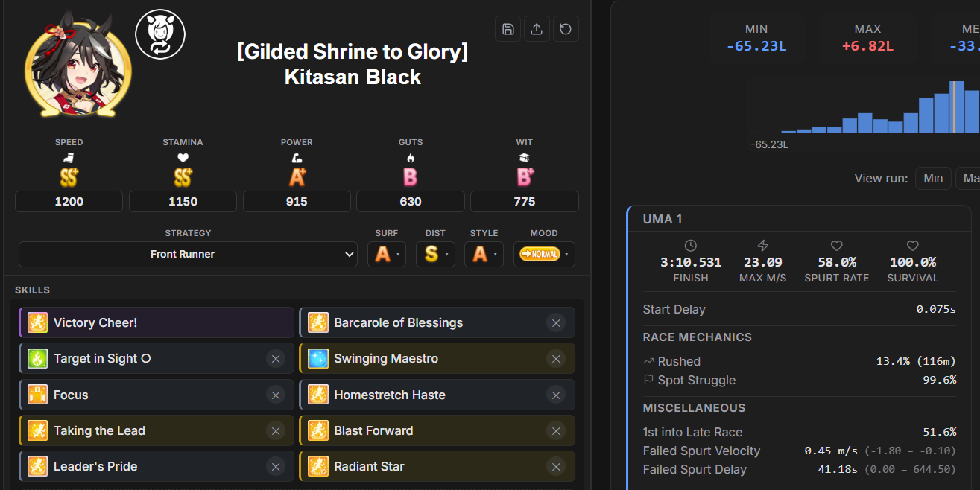
Task: Click Kitasan Black's portrait thumbnail
Action: pos(79,64)
